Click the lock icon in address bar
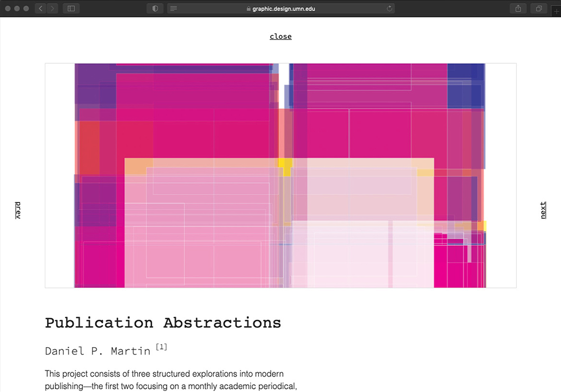This screenshot has height=392, width=561. [x=249, y=9]
